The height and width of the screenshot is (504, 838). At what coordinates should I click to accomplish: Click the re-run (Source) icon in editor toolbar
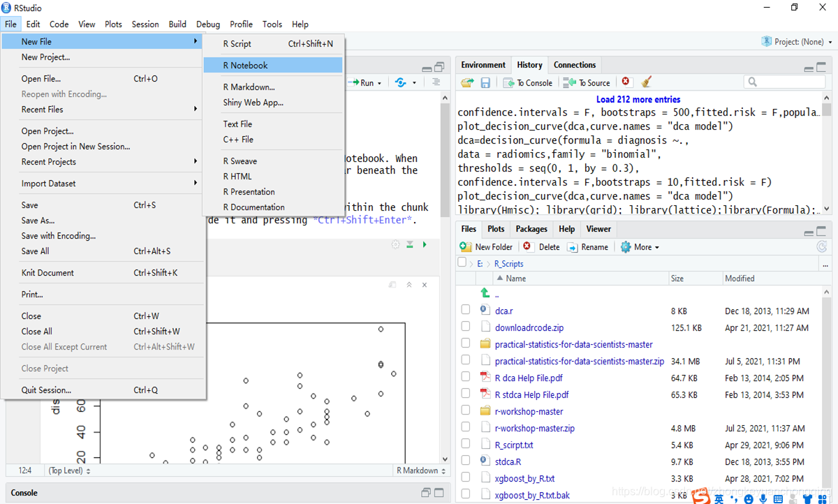pyautogui.click(x=400, y=82)
